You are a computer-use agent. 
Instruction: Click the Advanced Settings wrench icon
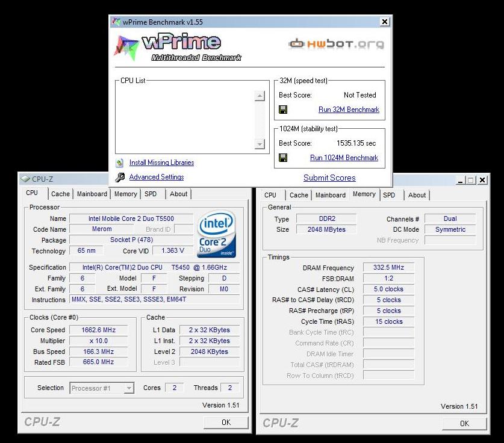point(120,177)
